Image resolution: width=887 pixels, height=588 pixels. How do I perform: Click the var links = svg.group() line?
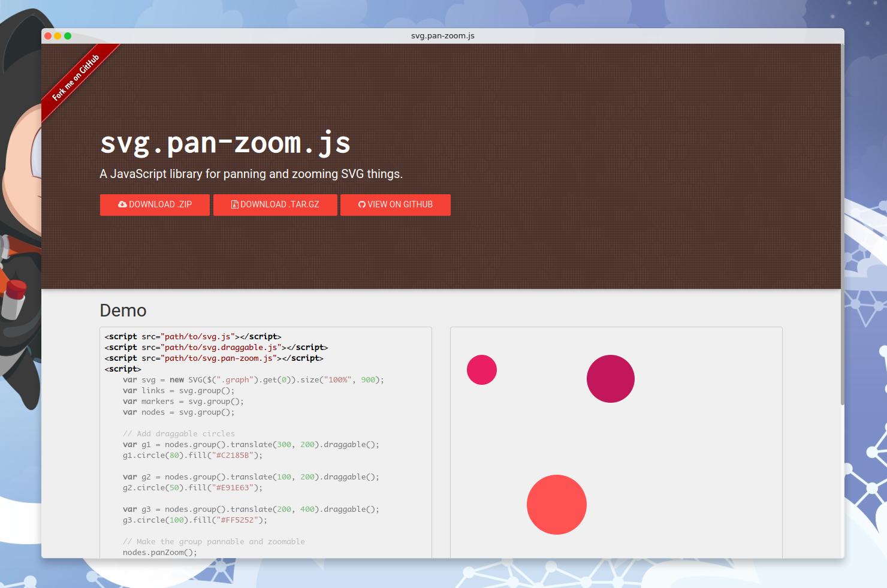click(179, 391)
